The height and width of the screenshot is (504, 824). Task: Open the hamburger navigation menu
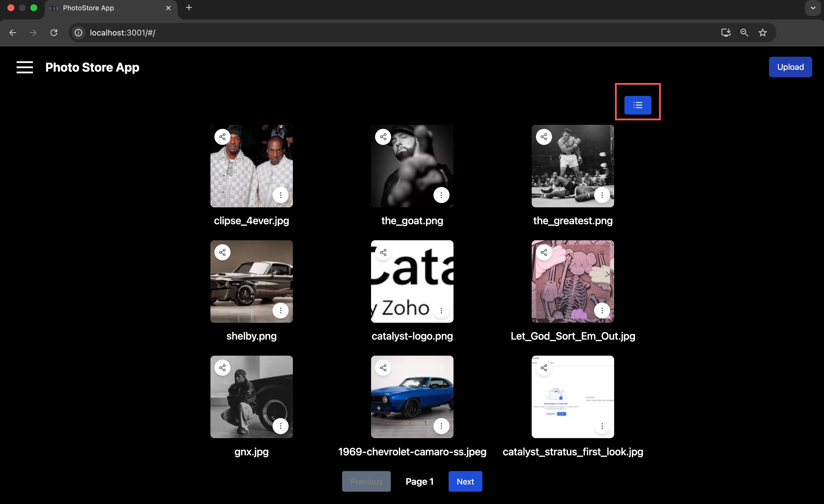pyautogui.click(x=25, y=67)
